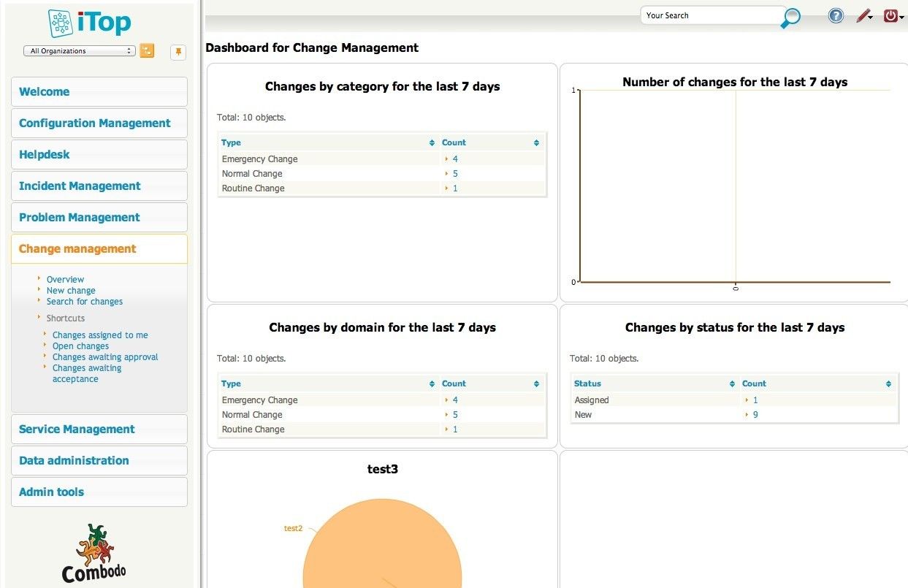
Task: Open the Helpdesk menu
Action: [99, 154]
